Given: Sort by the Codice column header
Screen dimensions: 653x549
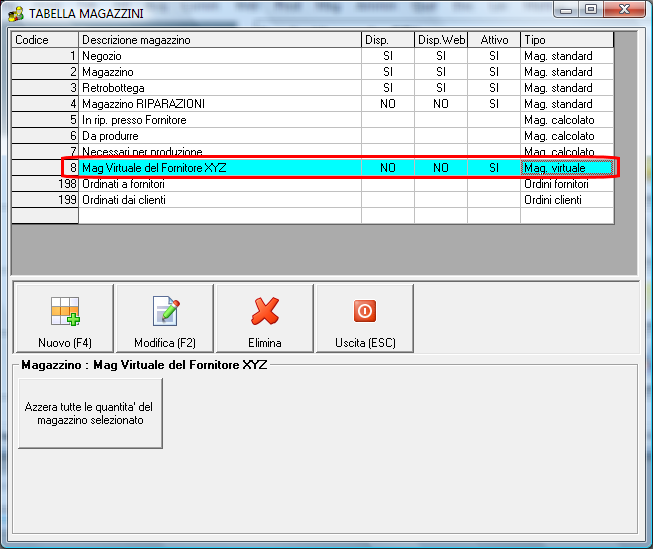Looking at the screenshot, I should coord(45,40).
